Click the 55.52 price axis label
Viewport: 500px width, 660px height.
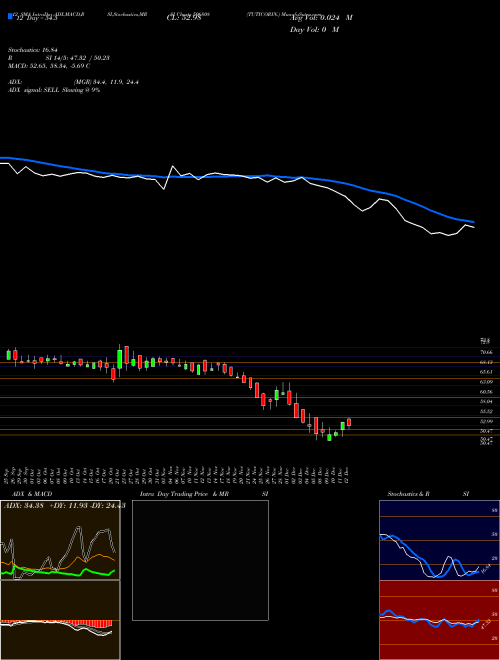[486, 412]
